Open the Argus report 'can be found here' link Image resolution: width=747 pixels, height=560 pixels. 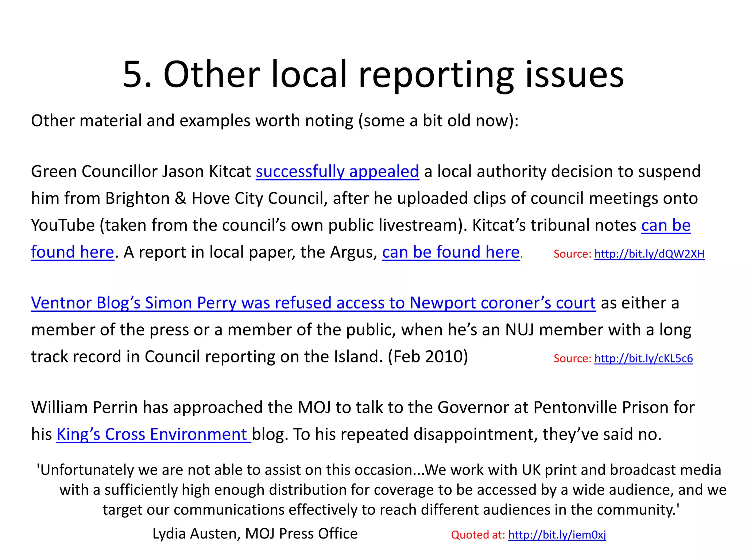(451, 252)
